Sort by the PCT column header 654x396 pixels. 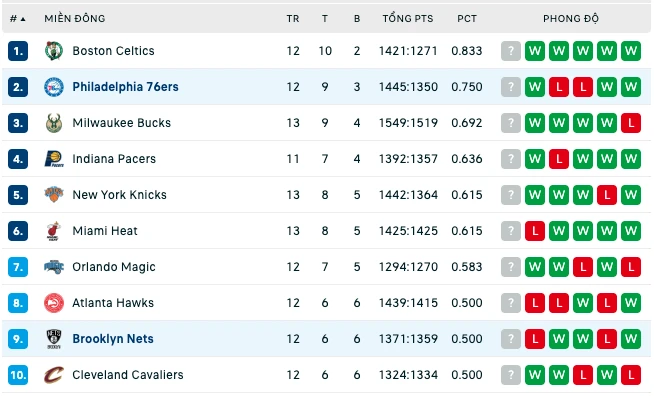coord(467,18)
